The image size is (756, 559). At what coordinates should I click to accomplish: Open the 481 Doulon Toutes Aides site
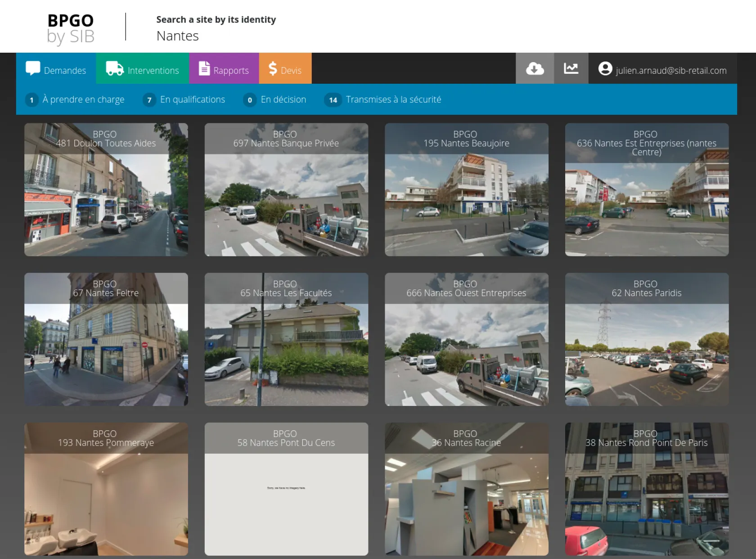106,189
